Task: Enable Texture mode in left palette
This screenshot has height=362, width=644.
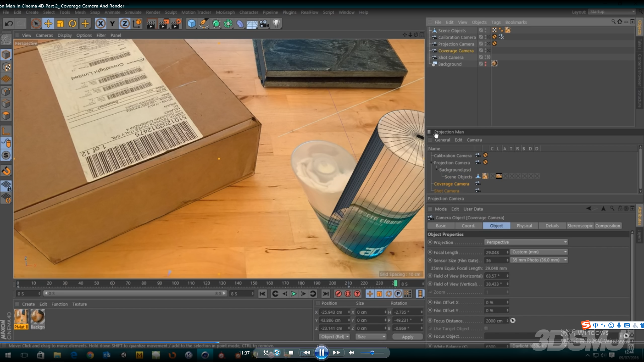Action: point(6,67)
